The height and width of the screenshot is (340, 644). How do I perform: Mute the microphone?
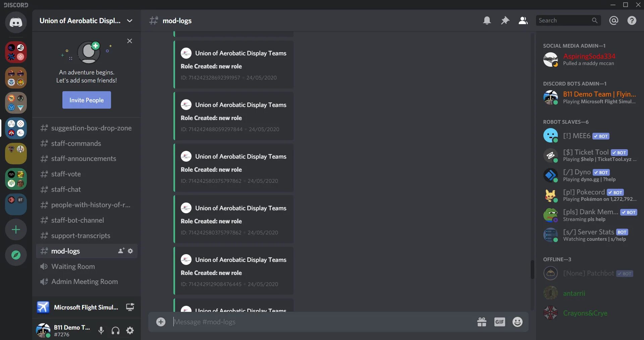(x=101, y=331)
